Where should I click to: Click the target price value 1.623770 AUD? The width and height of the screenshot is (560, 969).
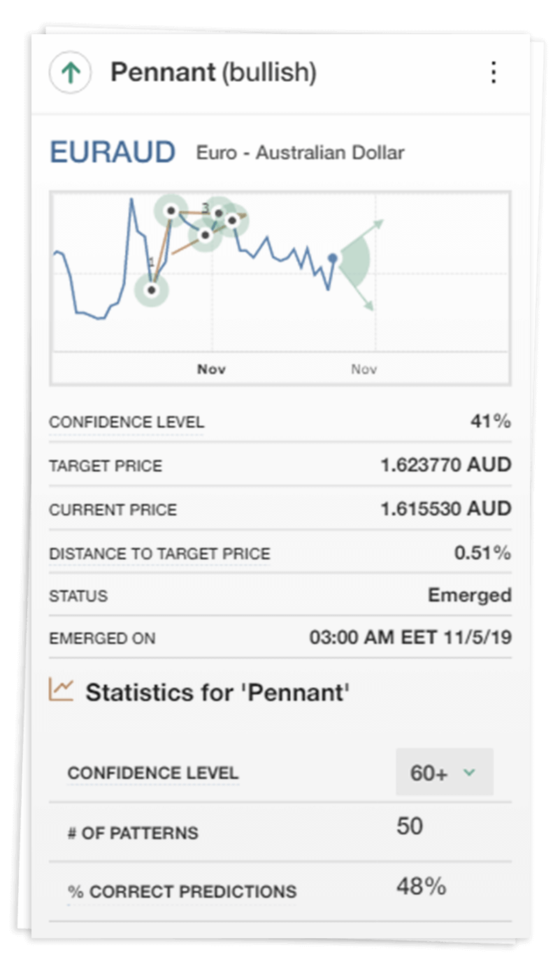point(445,465)
